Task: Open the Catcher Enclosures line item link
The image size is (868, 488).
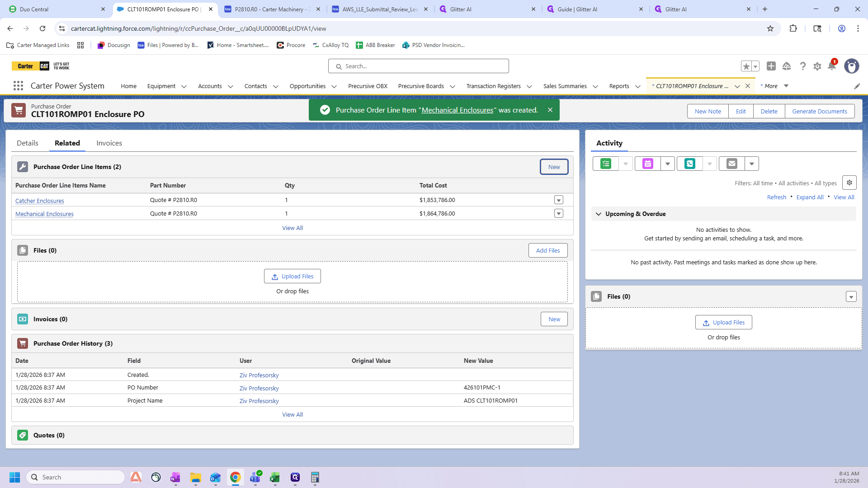Action: click(x=40, y=201)
